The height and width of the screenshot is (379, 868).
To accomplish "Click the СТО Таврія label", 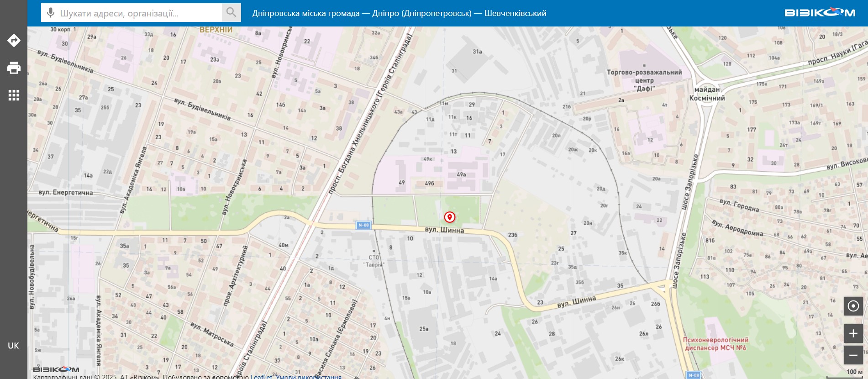I will 374,261.
